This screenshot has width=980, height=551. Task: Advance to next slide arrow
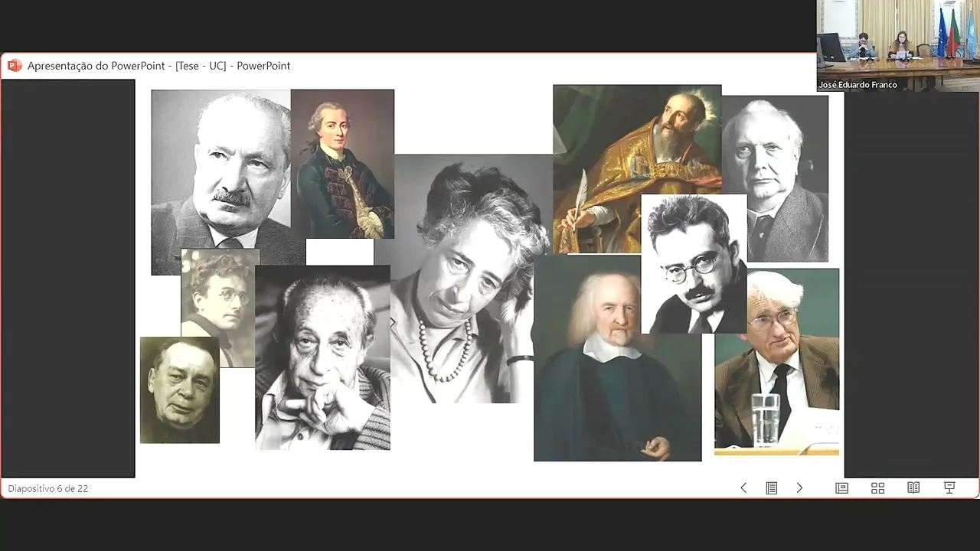[799, 487]
